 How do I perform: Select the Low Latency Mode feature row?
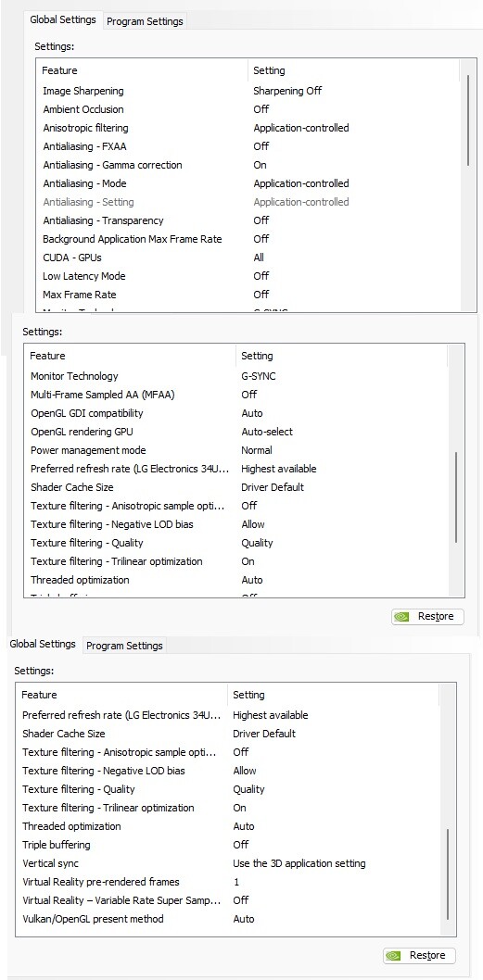pyautogui.click(x=249, y=276)
